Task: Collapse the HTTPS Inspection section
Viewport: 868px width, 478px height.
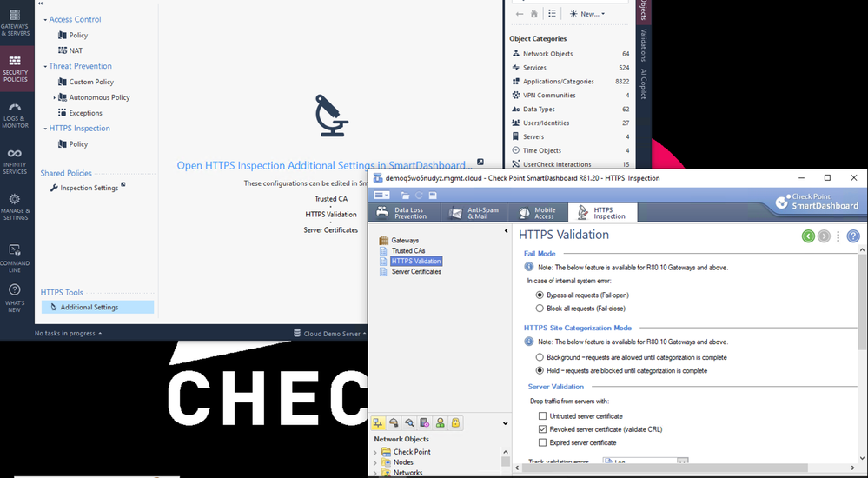Action: (x=45, y=129)
